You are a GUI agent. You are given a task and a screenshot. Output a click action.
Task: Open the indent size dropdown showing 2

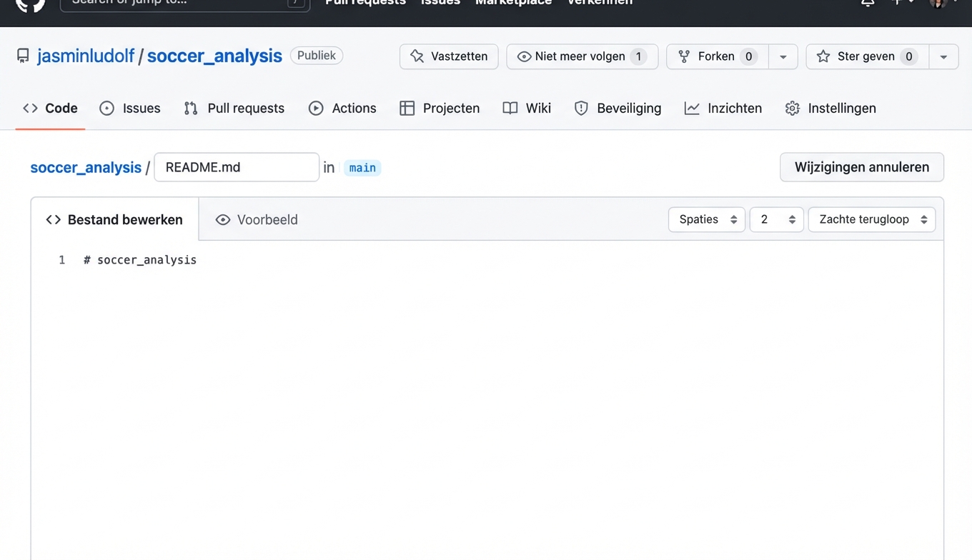coord(776,219)
